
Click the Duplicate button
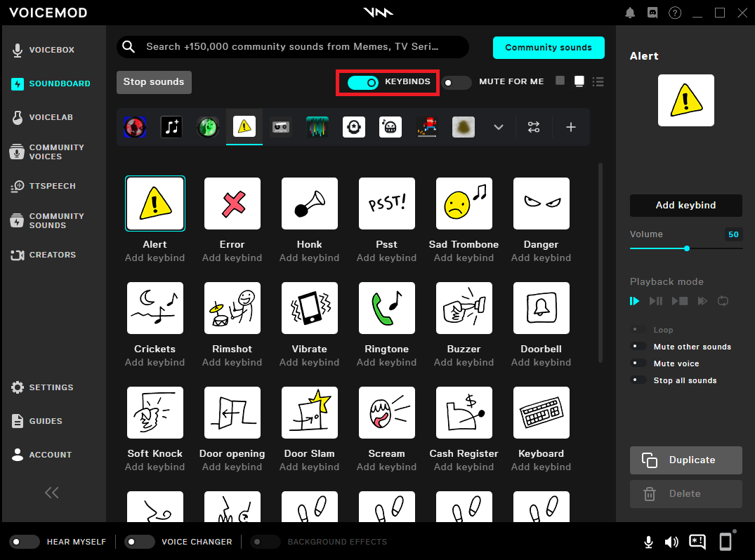[685, 460]
